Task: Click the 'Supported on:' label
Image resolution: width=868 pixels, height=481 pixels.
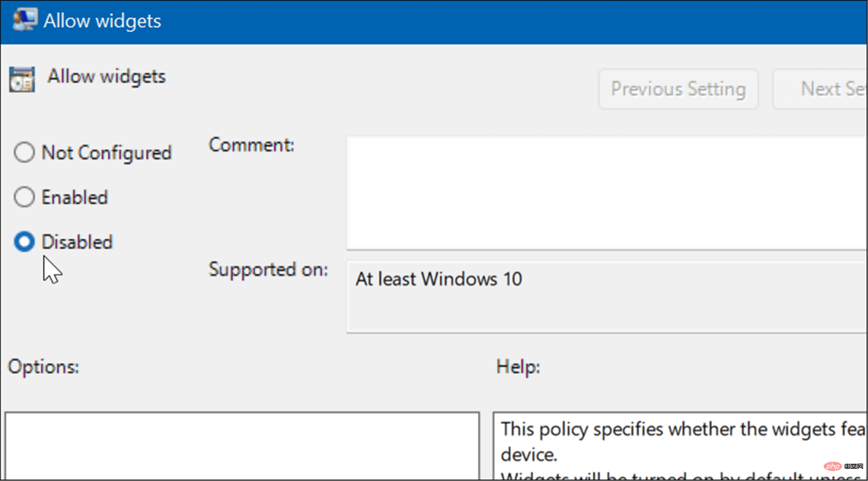Action: [x=268, y=270]
